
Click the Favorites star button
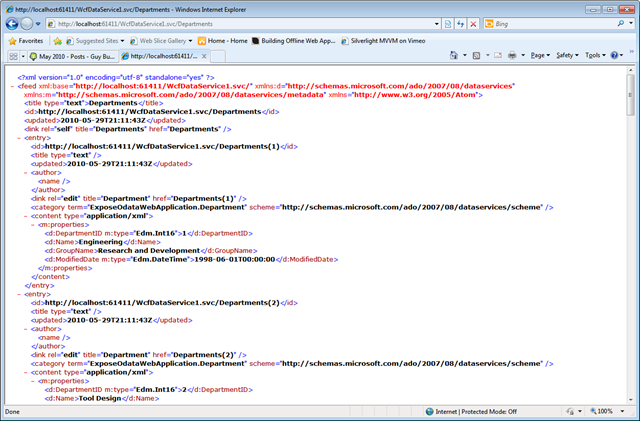tap(26, 41)
